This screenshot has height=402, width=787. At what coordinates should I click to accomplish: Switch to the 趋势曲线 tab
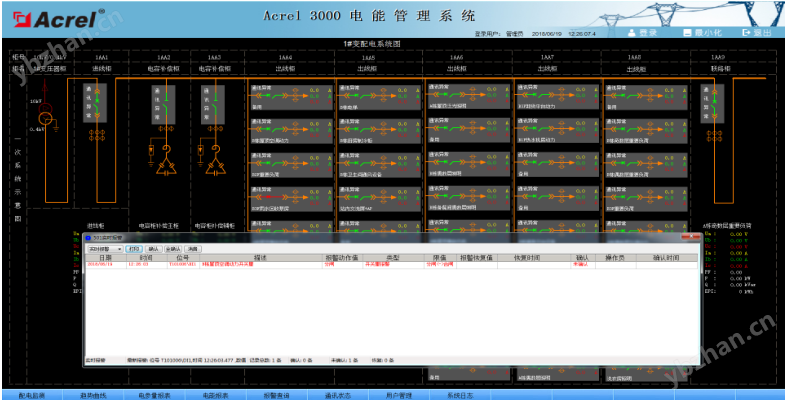93,396
